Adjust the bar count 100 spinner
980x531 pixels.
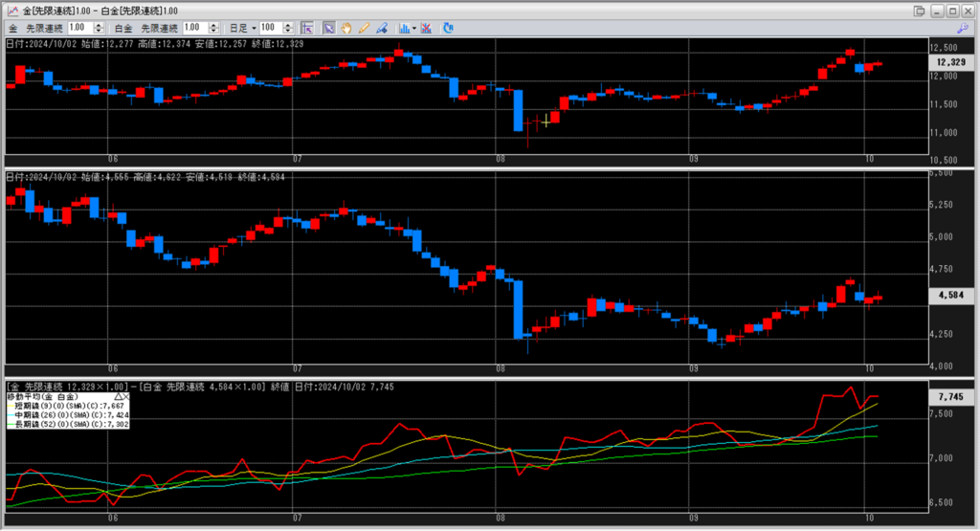[x=289, y=28]
